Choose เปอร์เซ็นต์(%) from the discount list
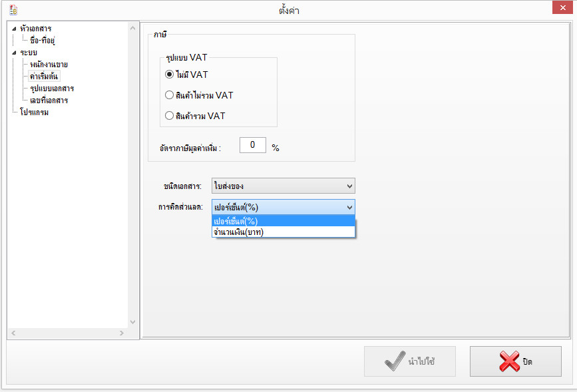This screenshot has width=577, height=392. coord(283,221)
